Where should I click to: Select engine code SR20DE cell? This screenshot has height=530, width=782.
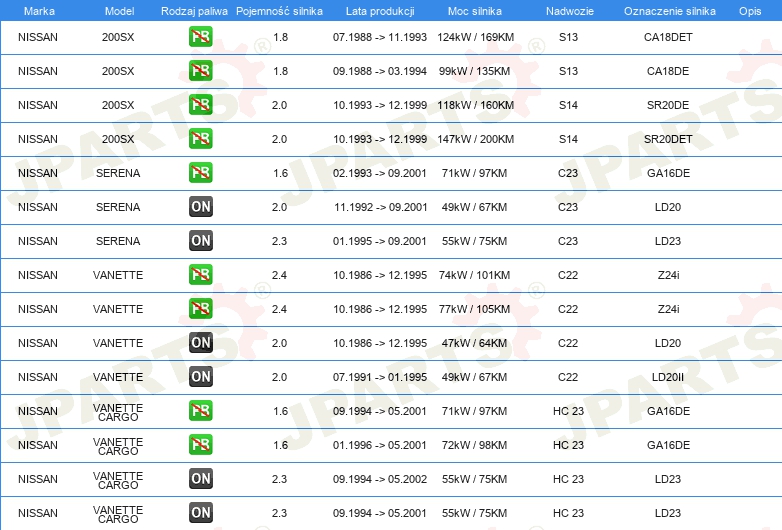[668, 105]
